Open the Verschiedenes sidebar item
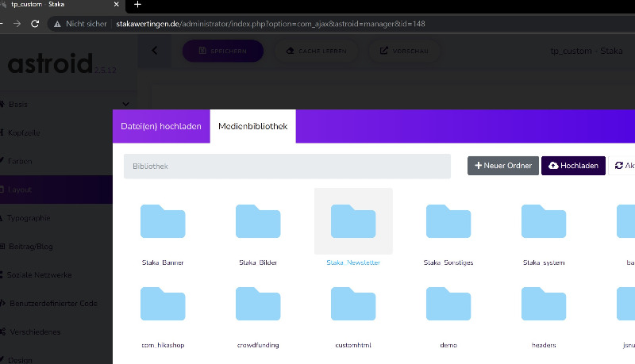The height and width of the screenshot is (364, 635). point(56,331)
